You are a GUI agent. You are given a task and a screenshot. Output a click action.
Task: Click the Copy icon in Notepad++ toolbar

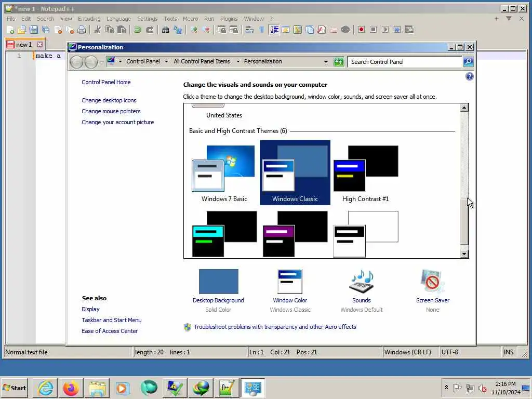coord(109,30)
